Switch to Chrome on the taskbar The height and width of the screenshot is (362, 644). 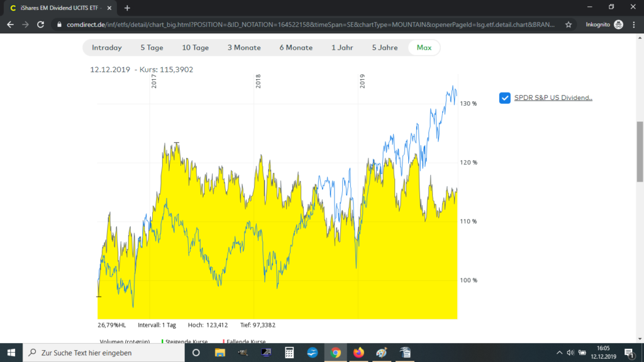pyautogui.click(x=336, y=353)
